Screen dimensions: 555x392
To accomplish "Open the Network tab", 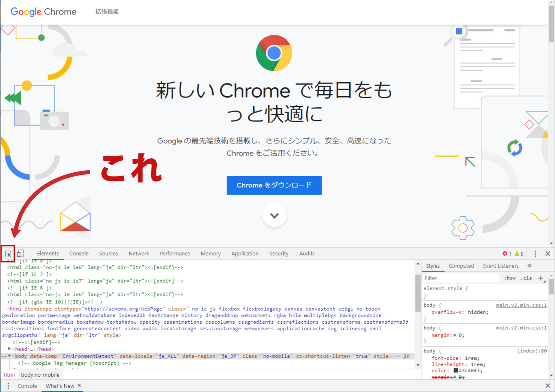I will point(139,254).
